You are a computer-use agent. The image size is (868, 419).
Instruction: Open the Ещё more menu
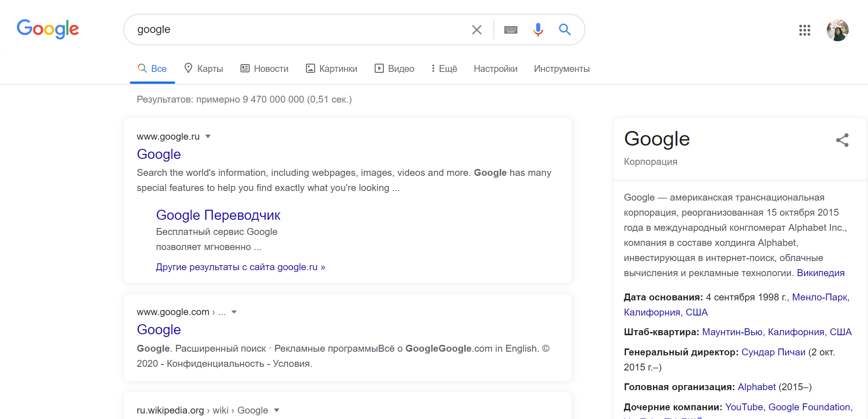[x=444, y=69]
